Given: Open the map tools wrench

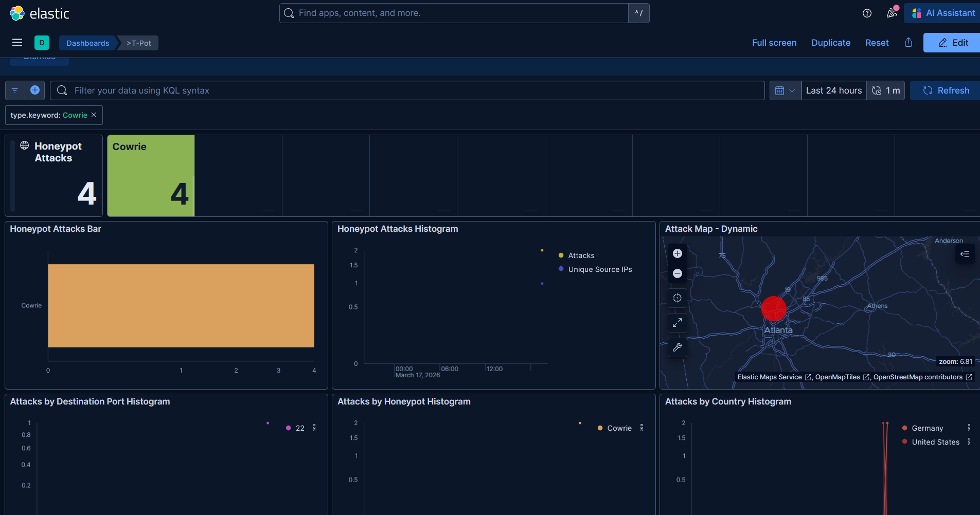Looking at the screenshot, I should [677, 347].
